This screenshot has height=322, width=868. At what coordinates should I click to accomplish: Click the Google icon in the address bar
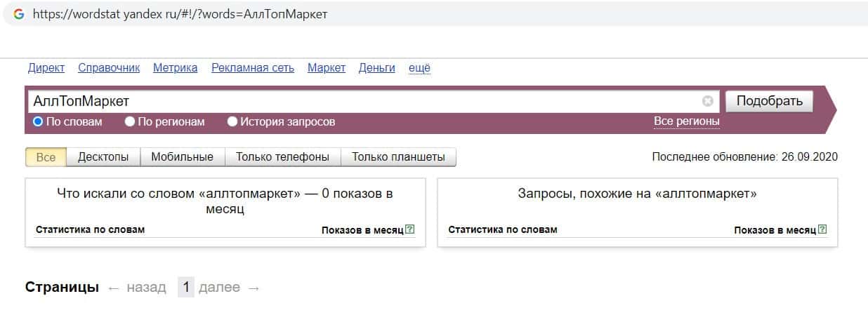click(18, 13)
